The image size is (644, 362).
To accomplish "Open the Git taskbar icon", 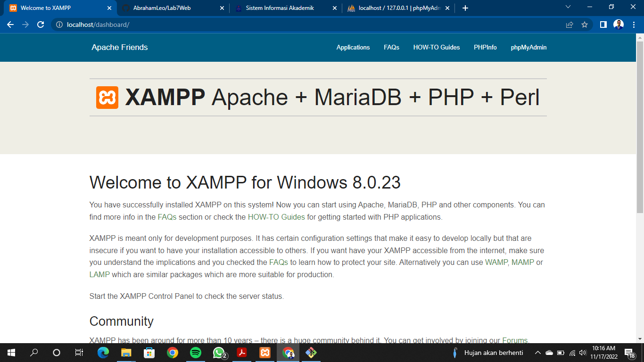I will coord(311,353).
